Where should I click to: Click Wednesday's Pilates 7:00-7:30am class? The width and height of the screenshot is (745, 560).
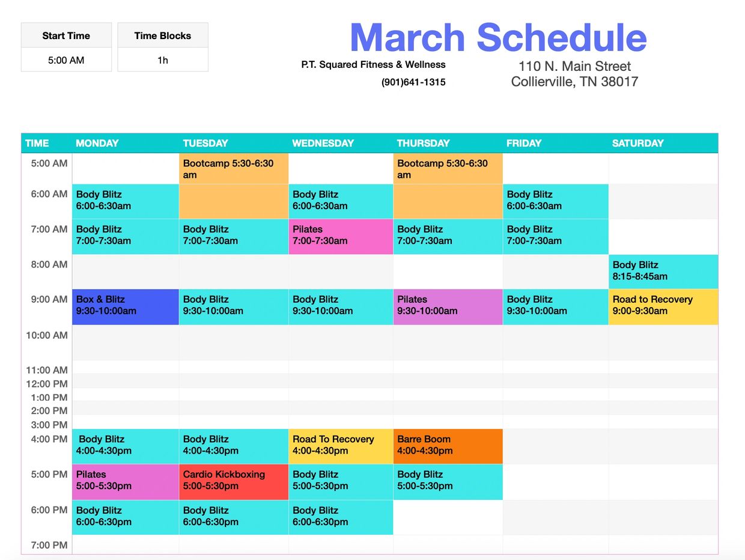[341, 236]
